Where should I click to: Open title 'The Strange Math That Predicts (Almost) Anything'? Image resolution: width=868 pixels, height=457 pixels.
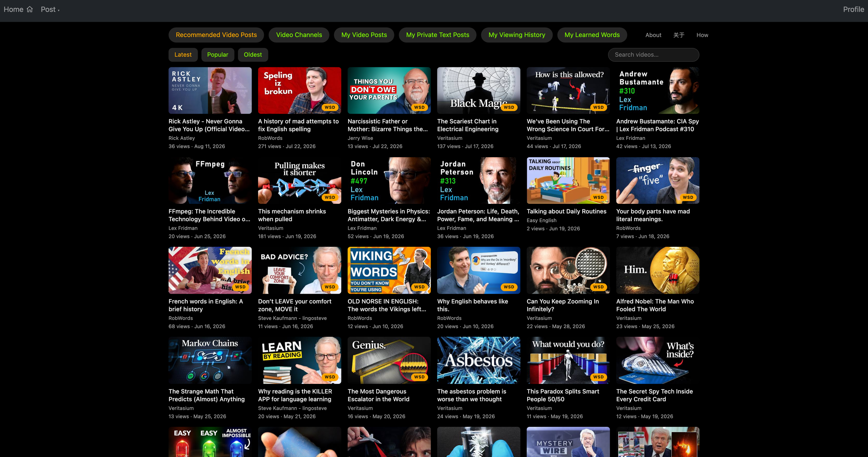[x=206, y=395]
